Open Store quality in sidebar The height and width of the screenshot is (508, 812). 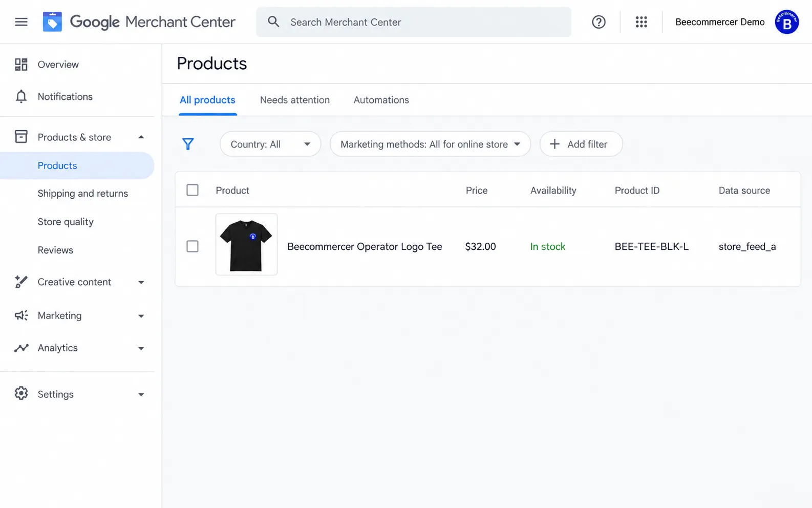pos(66,222)
